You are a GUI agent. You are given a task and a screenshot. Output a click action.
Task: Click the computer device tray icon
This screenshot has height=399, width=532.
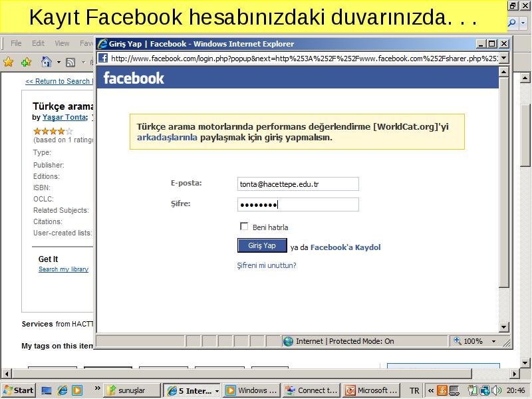pos(454,390)
